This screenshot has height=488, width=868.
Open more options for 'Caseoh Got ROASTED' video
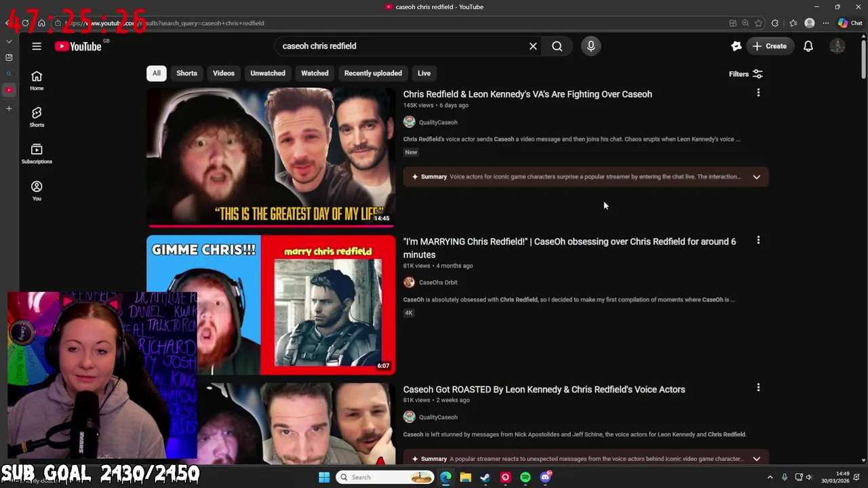[758, 388]
